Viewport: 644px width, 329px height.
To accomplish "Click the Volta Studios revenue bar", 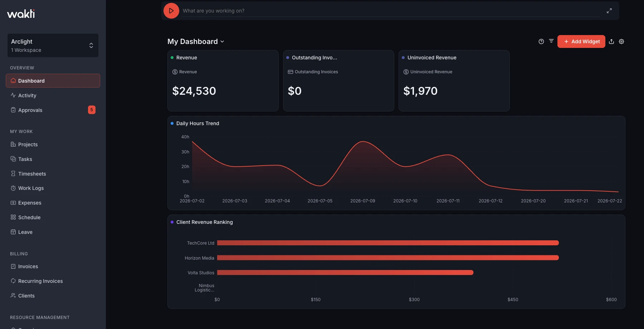I will [345, 272].
